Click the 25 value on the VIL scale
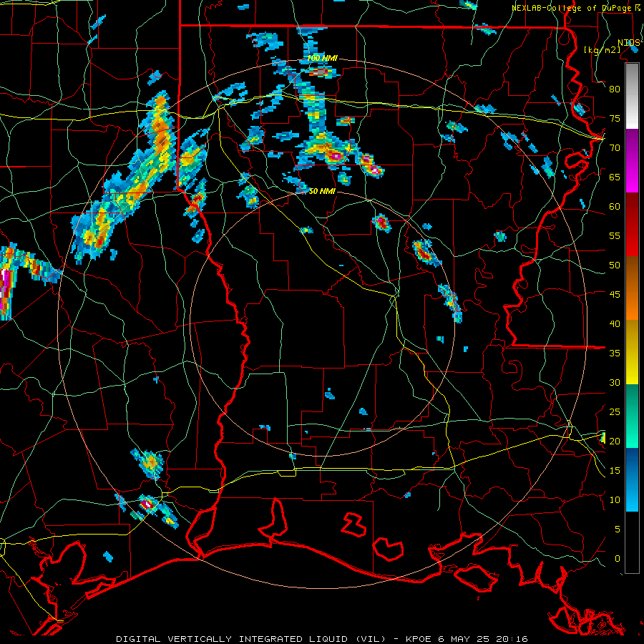The image size is (644, 644). [x=615, y=412]
